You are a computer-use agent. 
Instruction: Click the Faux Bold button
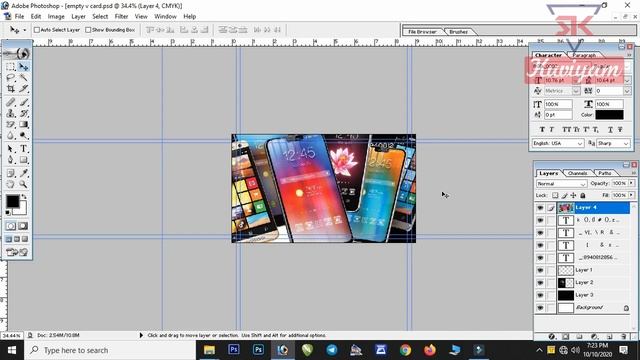pyautogui.click(x=542, y=129)
